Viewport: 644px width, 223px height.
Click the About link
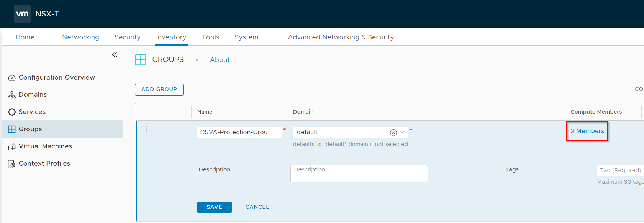tap(220, 60)
